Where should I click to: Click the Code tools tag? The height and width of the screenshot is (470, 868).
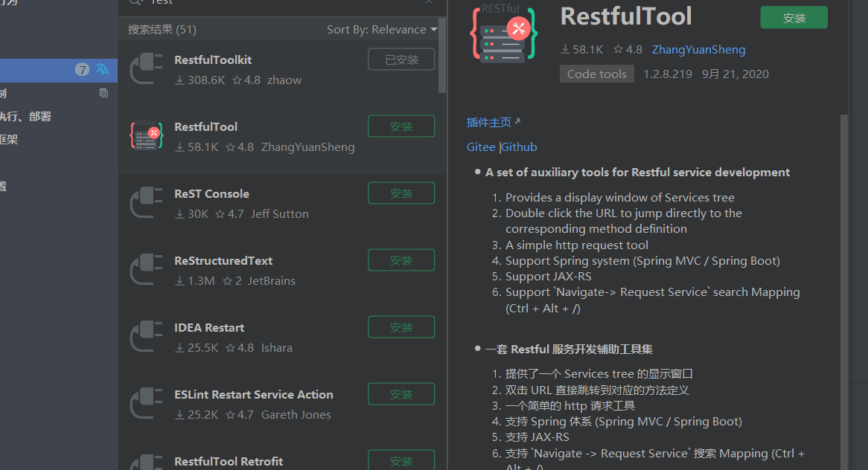[x=597, y=74]
